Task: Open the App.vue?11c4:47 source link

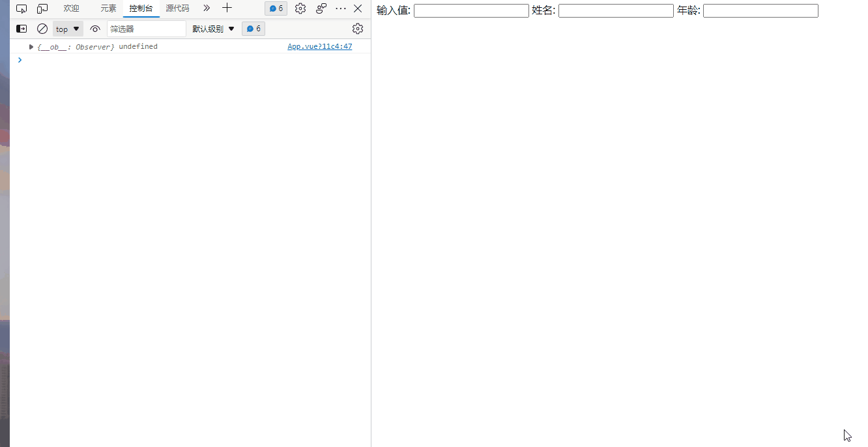Action: click(320, 47)
